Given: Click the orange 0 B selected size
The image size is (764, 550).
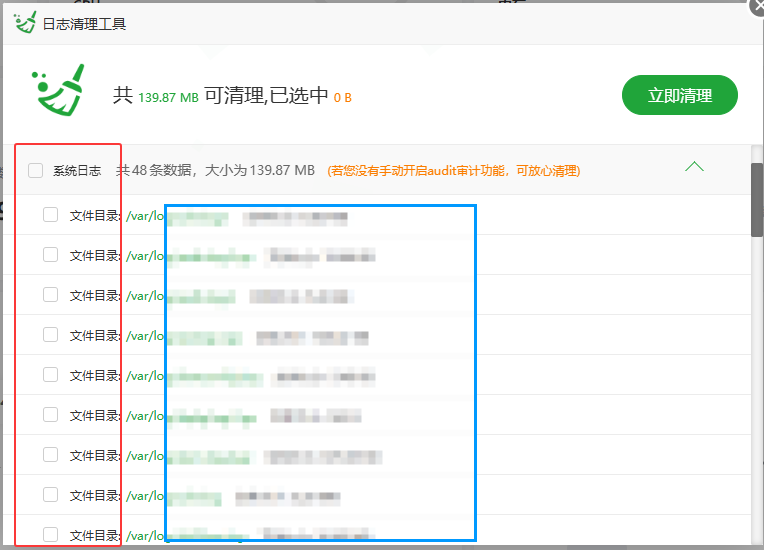Looking at the screenshot, I should [343, 98].
